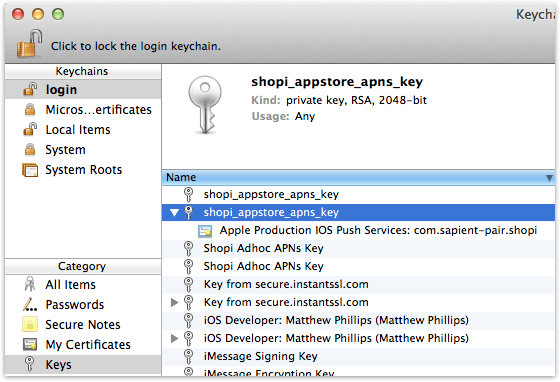Image resolution: width=560 pixels, height=382 pixels.
Task: Select the first Key from secure.instantssl.com
Action: (359, 285)
